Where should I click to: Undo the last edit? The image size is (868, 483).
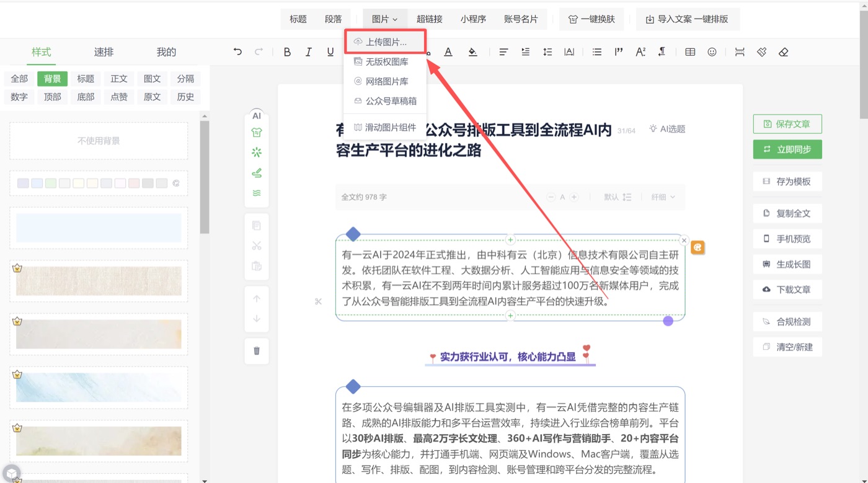(x=237, y=52)
